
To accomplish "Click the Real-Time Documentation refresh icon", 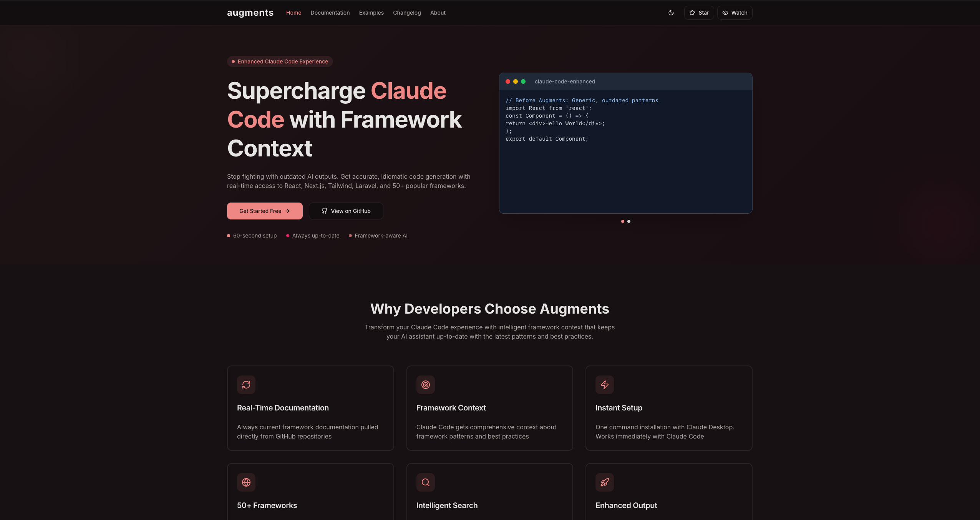I will click(246, 385).
